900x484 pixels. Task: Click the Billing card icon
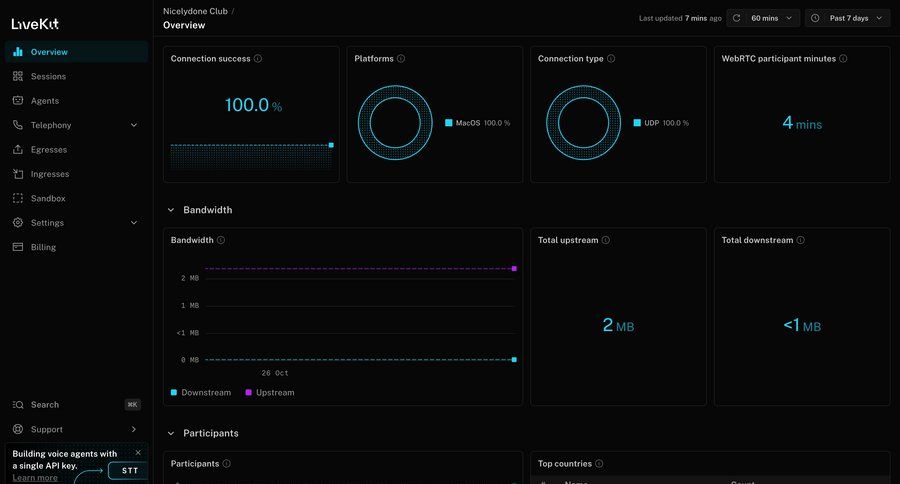(x=18, y=247)
